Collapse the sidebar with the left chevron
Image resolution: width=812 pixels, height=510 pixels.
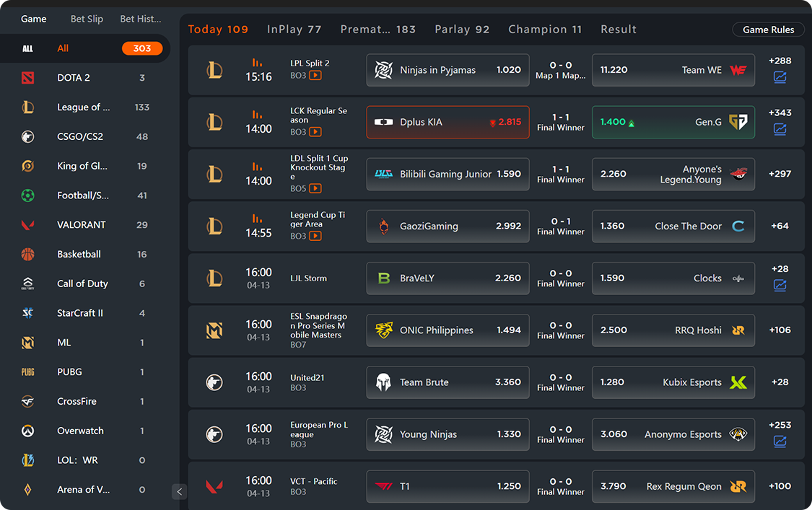click(180, 491)
